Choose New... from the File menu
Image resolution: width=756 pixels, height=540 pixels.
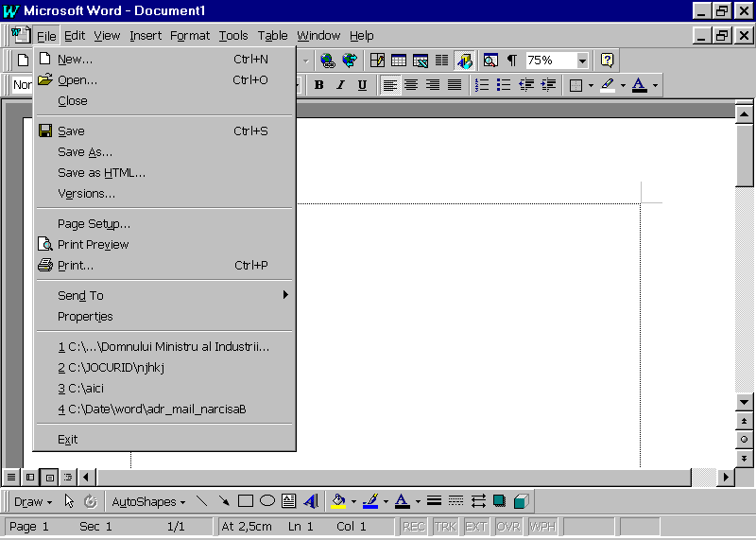(164, 60)
